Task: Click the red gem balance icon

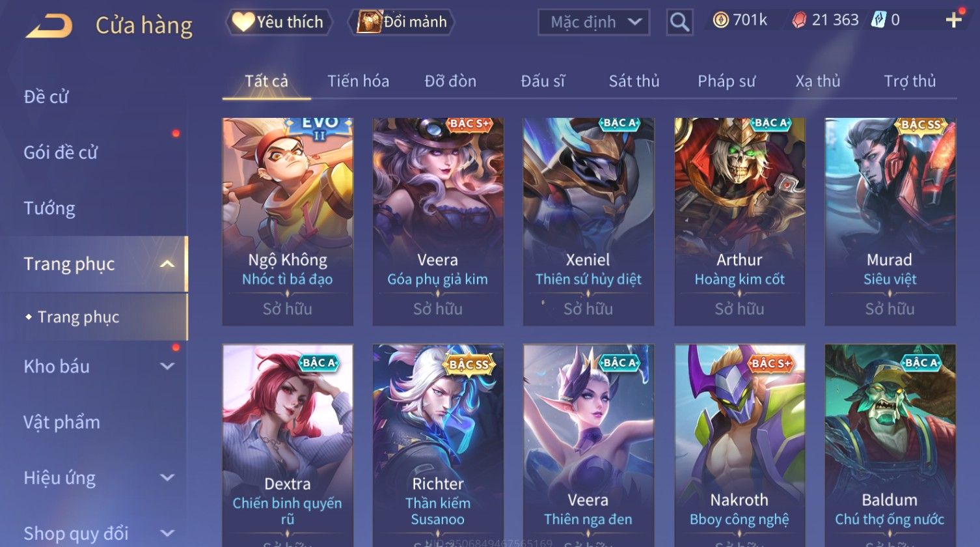Action: click(x=798, y=21)
